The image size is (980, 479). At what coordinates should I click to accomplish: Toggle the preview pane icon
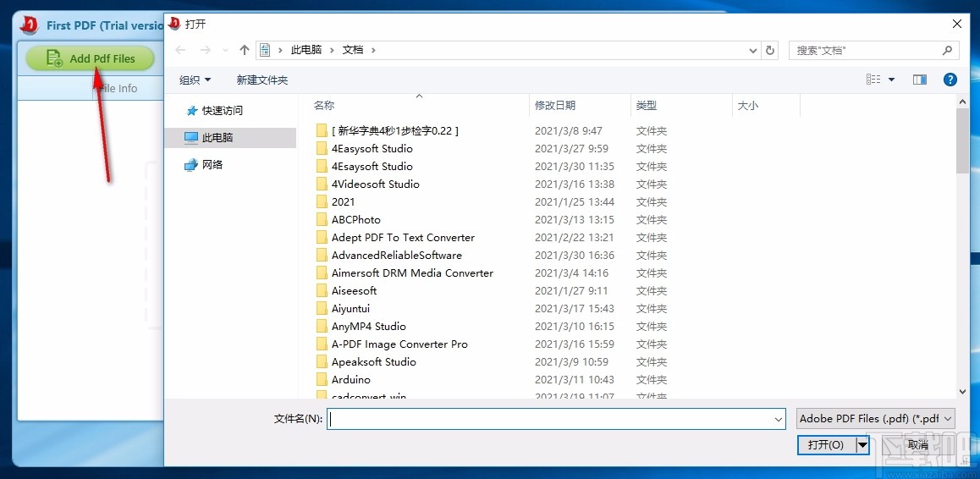[x=919, y=80]
